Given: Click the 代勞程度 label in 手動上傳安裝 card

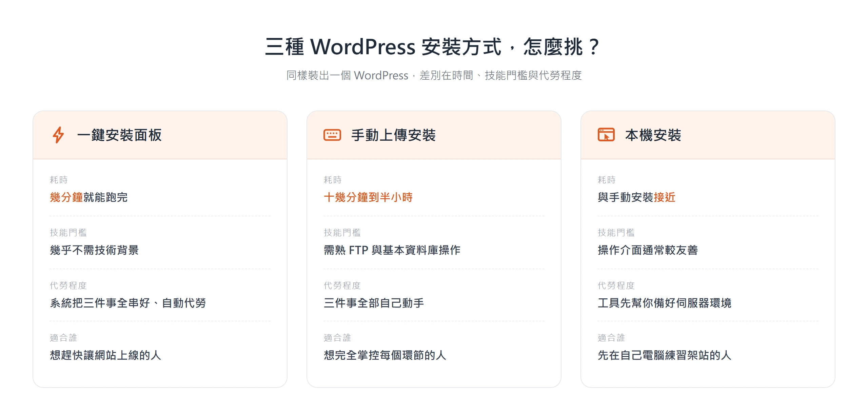Looking at the screenshot, I should coord(342,285).
